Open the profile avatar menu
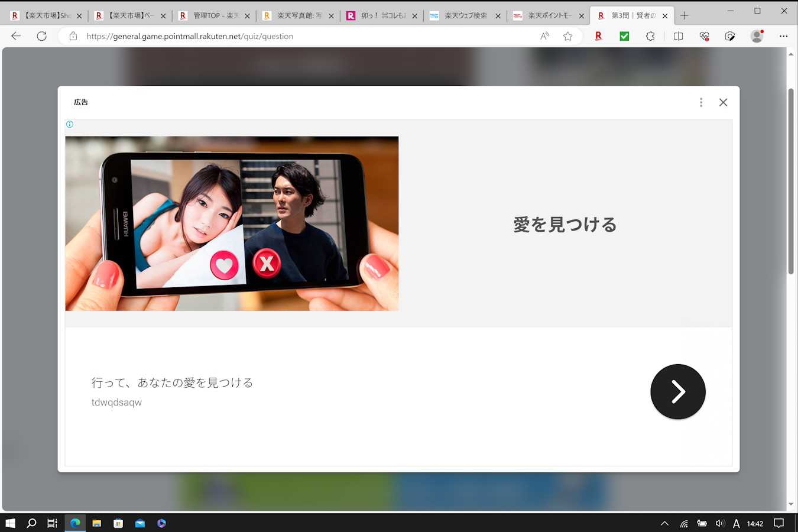 point(757,36)
